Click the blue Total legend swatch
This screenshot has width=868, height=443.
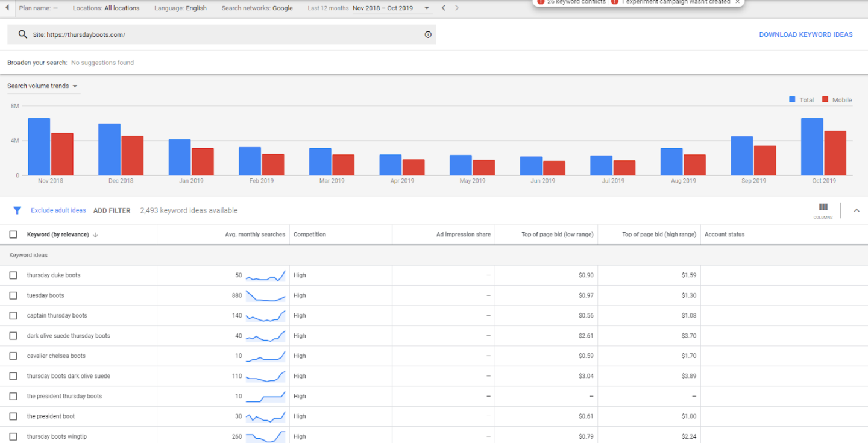792,99
